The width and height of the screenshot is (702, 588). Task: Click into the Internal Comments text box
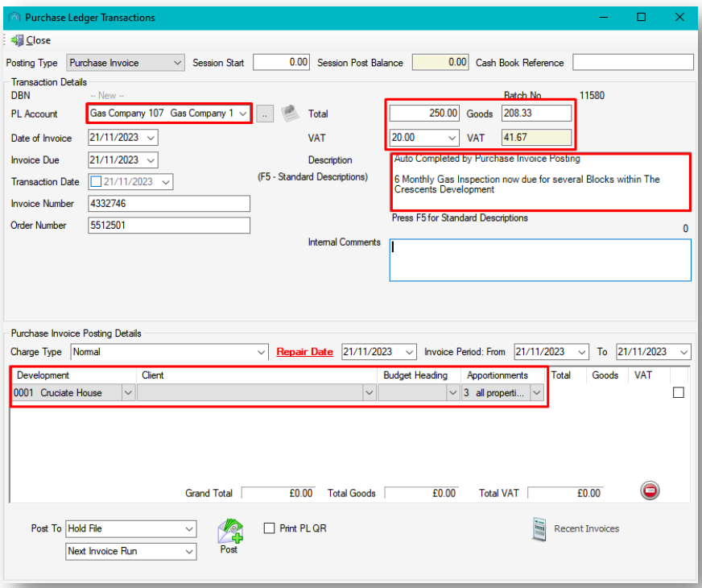[x=539, y=260]
